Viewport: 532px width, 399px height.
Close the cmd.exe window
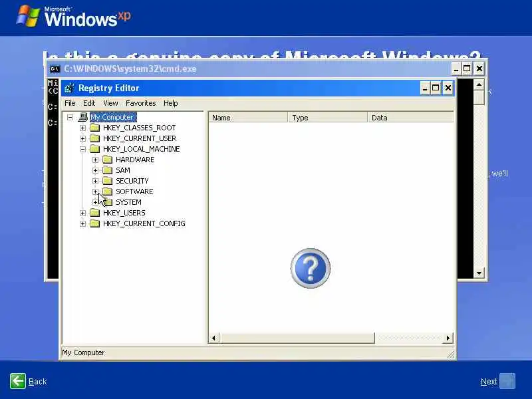tap(479, 69)
